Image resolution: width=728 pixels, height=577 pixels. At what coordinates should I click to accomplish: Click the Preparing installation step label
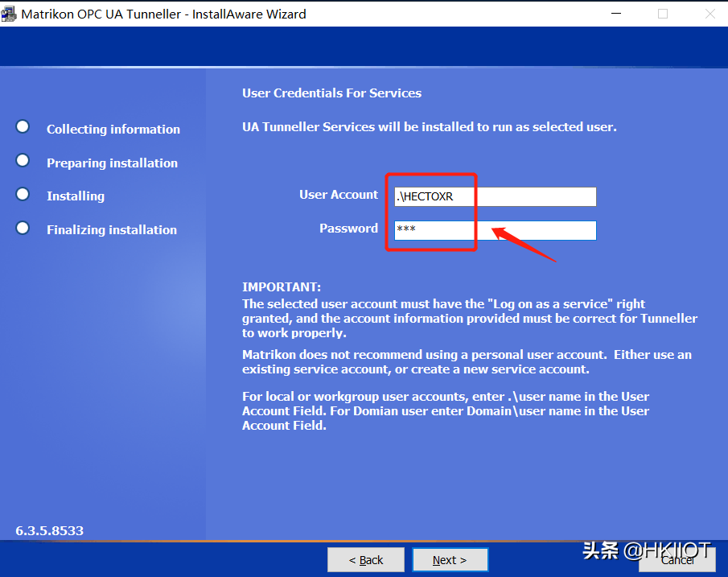112,163
